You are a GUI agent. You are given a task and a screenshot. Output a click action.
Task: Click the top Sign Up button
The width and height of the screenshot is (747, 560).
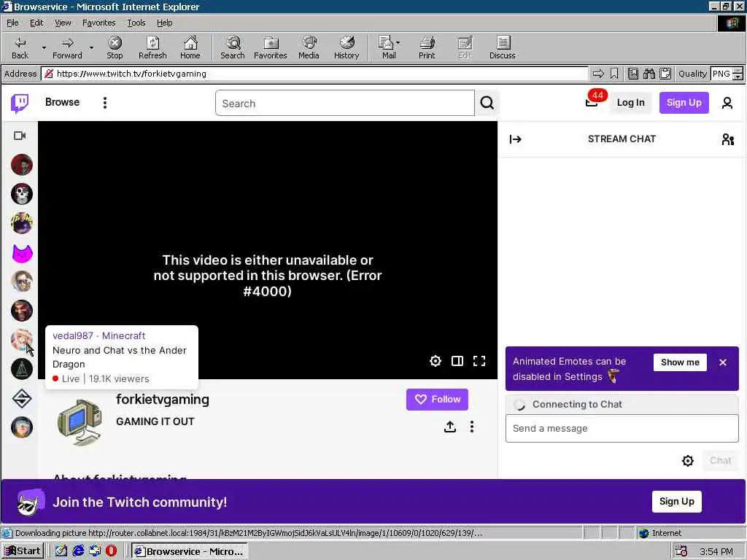(684, 103)
